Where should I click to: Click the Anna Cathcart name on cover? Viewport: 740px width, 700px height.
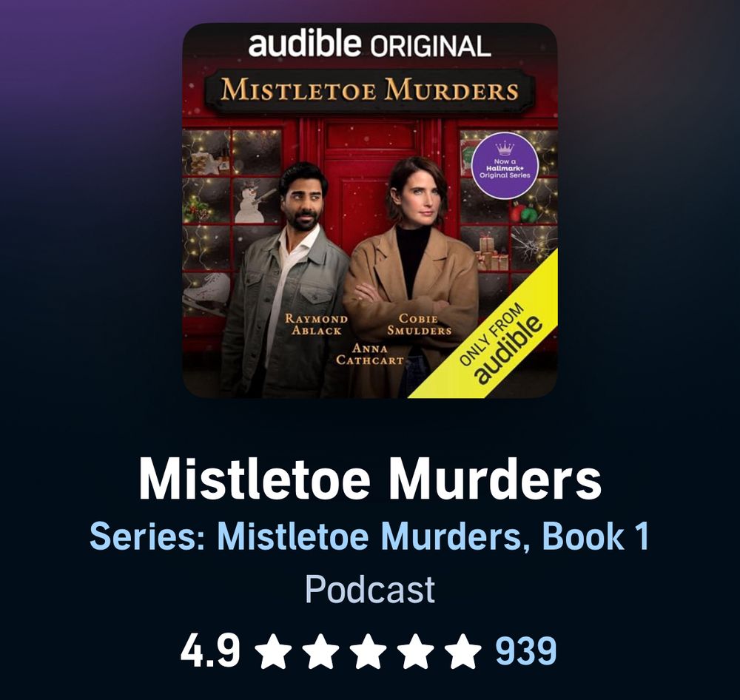(x=370, y=354)
